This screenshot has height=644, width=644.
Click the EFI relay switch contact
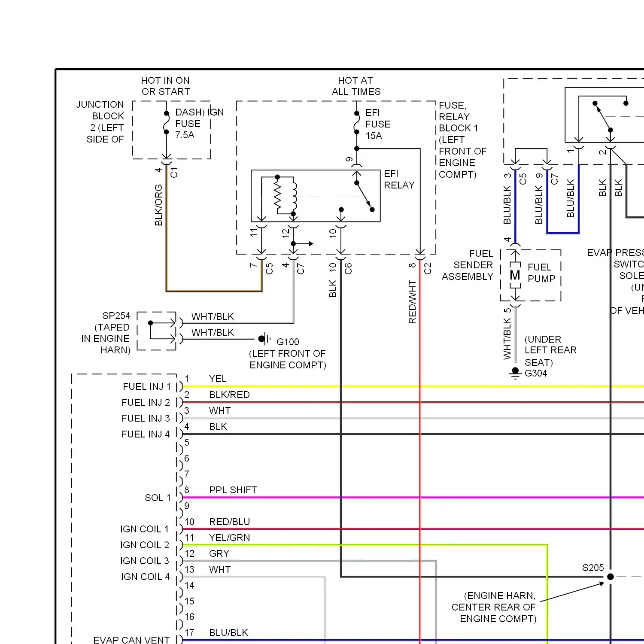coord(365,196)
